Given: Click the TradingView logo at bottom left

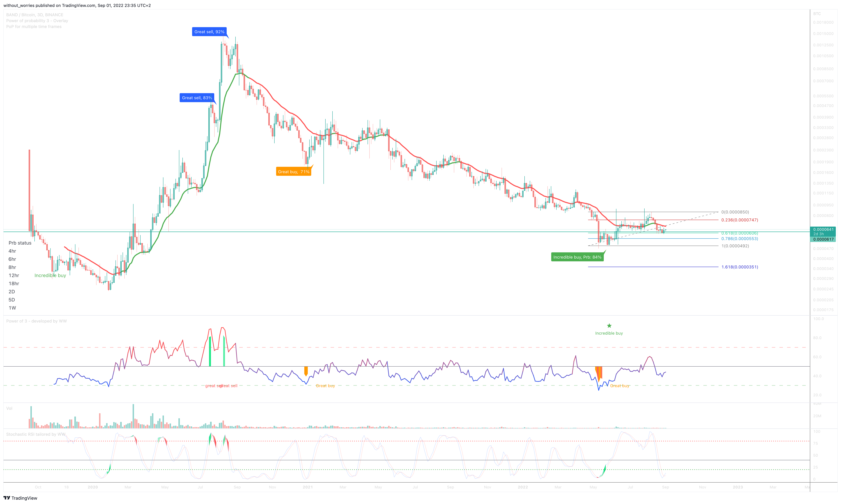Looking at the screenshot, I should tap(20, 498).
